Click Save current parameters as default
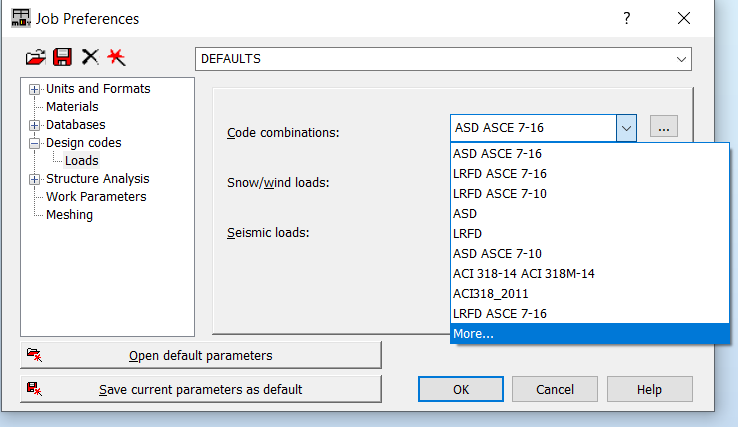This screenshot has width=738, height=427. (200, 389)
